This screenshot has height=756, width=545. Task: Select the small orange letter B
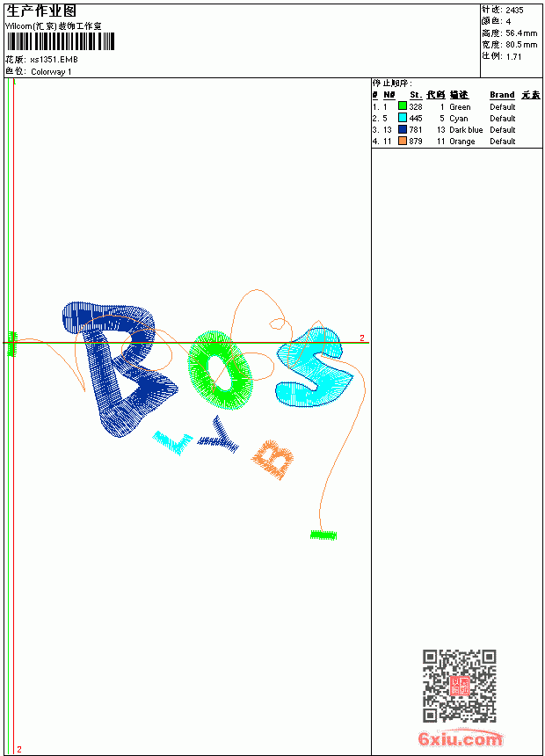pyautogui.click(x=273, y=459)
